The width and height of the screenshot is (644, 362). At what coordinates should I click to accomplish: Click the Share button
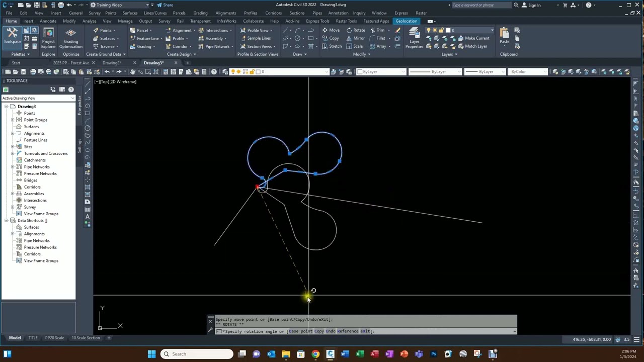tap(165, 5)
